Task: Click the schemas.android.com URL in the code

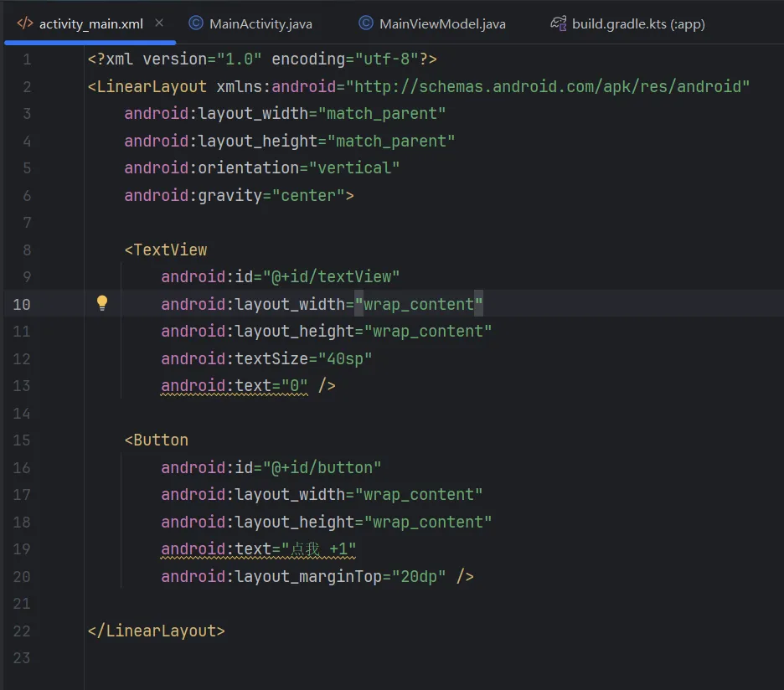Action: click(548, 86)
